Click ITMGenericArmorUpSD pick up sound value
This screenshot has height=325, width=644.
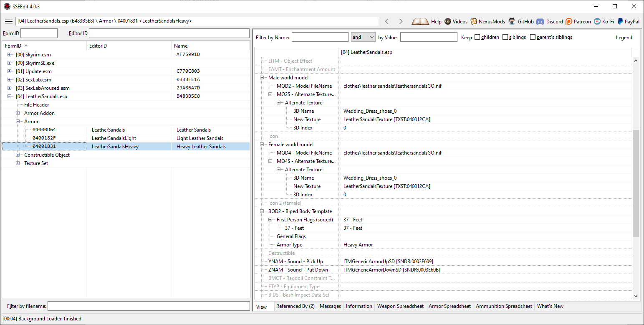click(388, 262)
